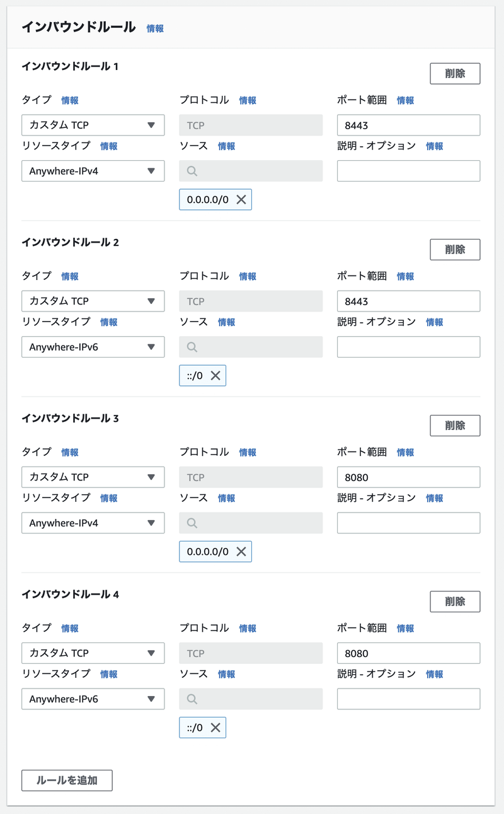The width and height of the screenshot is (504, 814).
Task: Open the カスタム TCP type dropdown in rule 1
Action: (93, 125)
